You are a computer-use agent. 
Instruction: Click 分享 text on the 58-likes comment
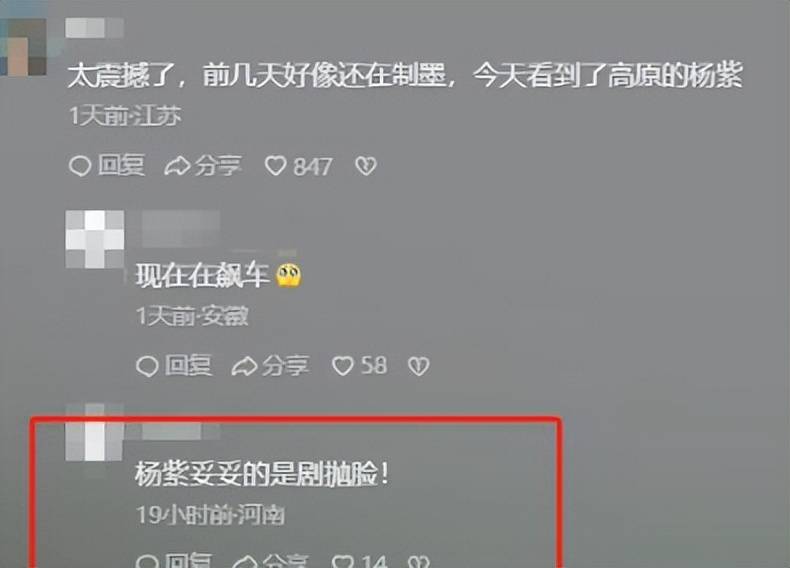point(285,366)
